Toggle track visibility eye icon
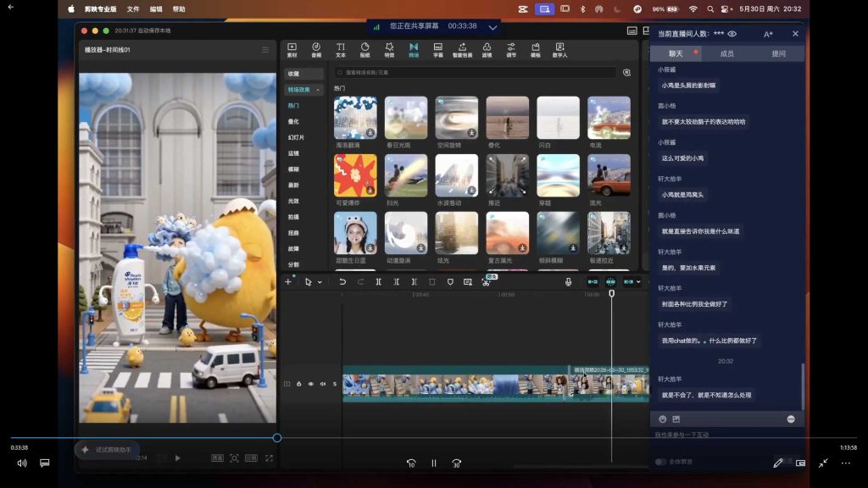Viewport: 868px width, 488px height. 310,384
